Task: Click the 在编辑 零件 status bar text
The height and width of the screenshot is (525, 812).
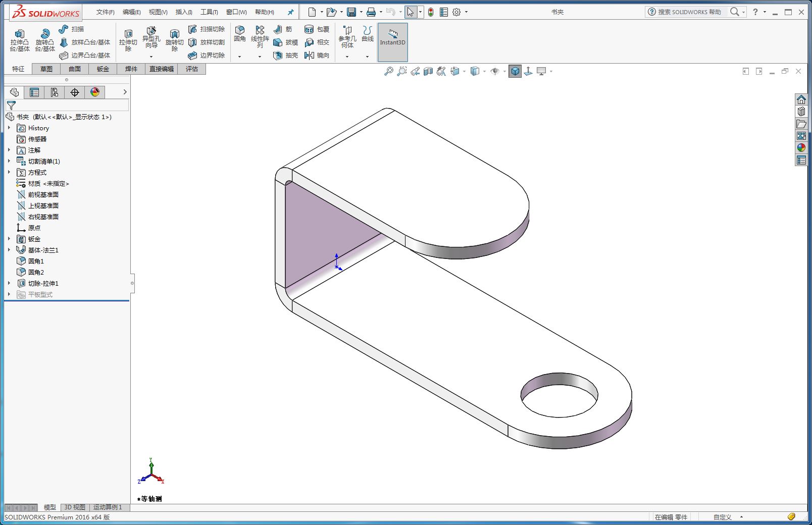Action: point(671,517)
